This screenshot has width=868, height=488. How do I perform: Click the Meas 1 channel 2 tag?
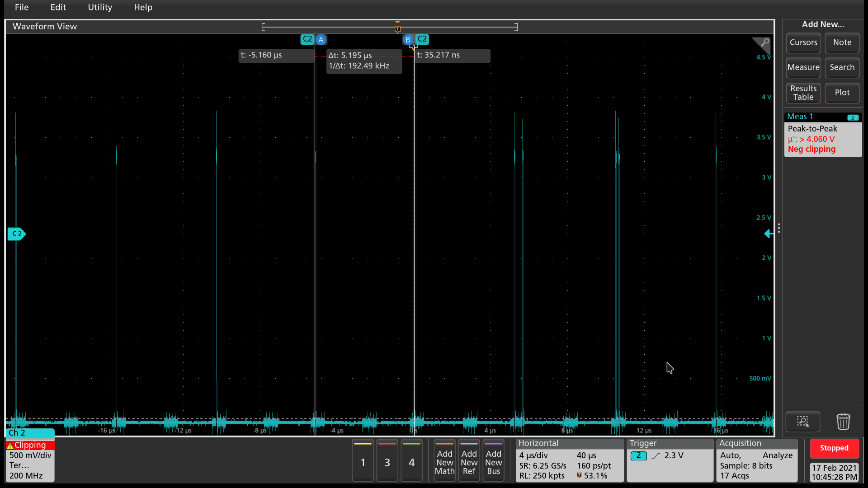tap(853, 117)
